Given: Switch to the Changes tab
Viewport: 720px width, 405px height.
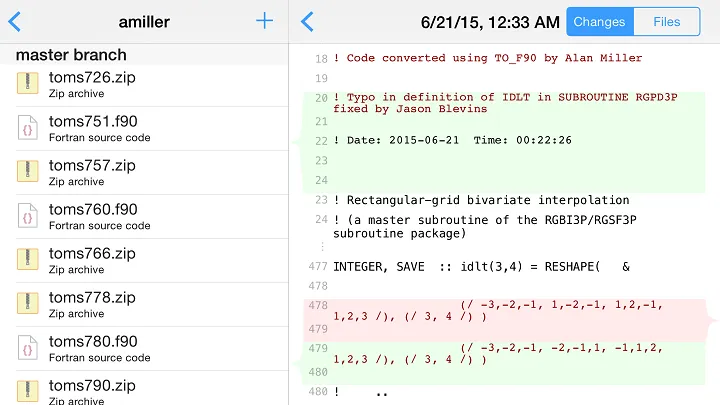Looking at the screenshot, I should (x=599, y=21).
